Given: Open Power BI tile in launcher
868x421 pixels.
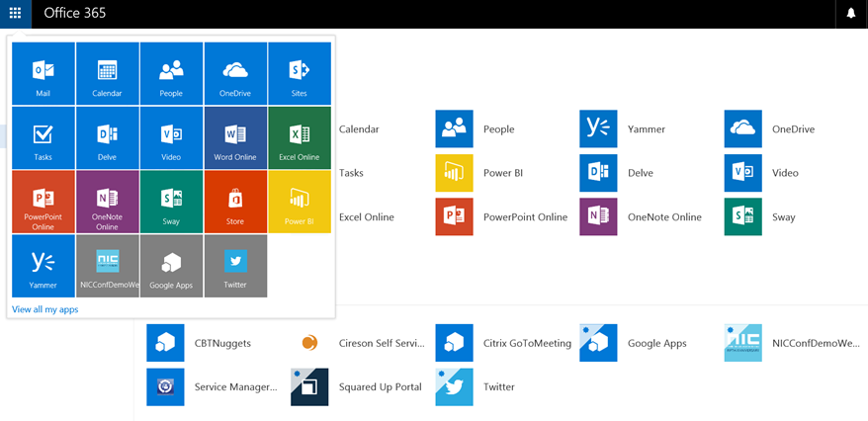Looking at the screenshot, I should coord(300,202).
